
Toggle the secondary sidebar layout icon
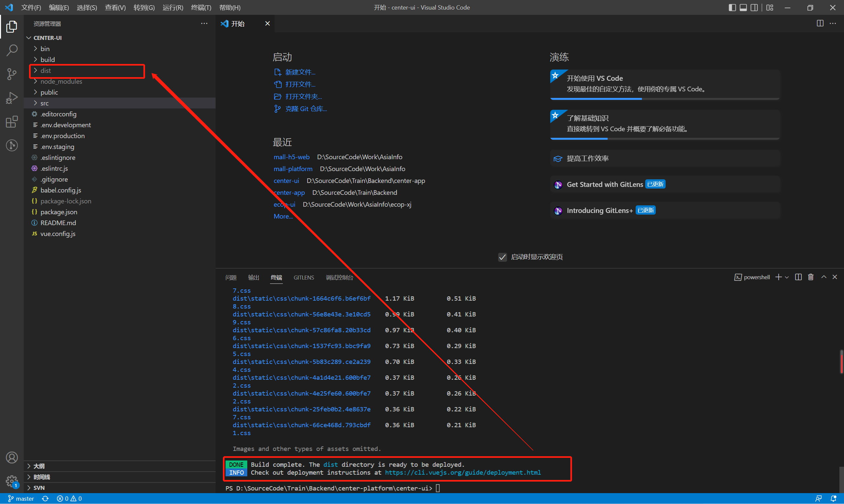754,8
